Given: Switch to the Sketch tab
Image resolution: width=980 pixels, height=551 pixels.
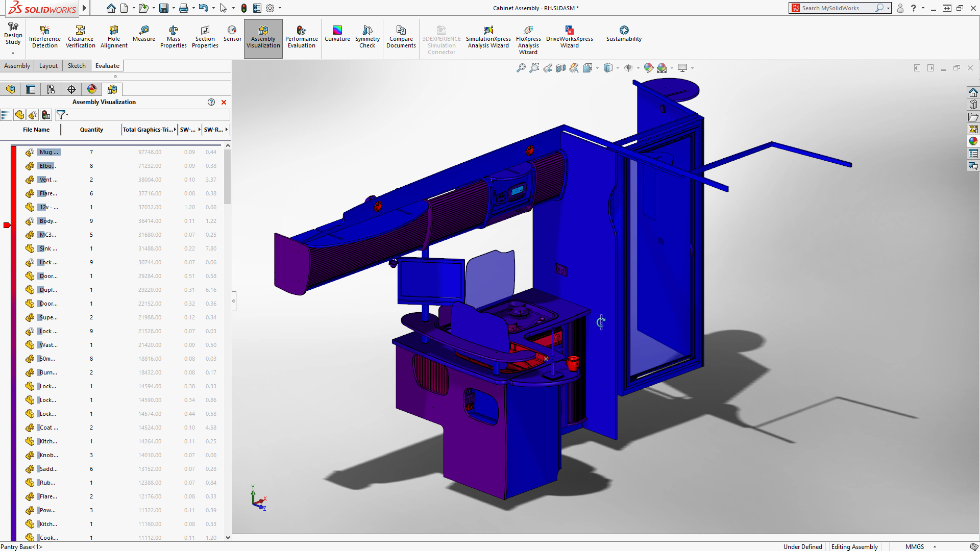Looking at the screenshot, I should [x=76, y=65].
